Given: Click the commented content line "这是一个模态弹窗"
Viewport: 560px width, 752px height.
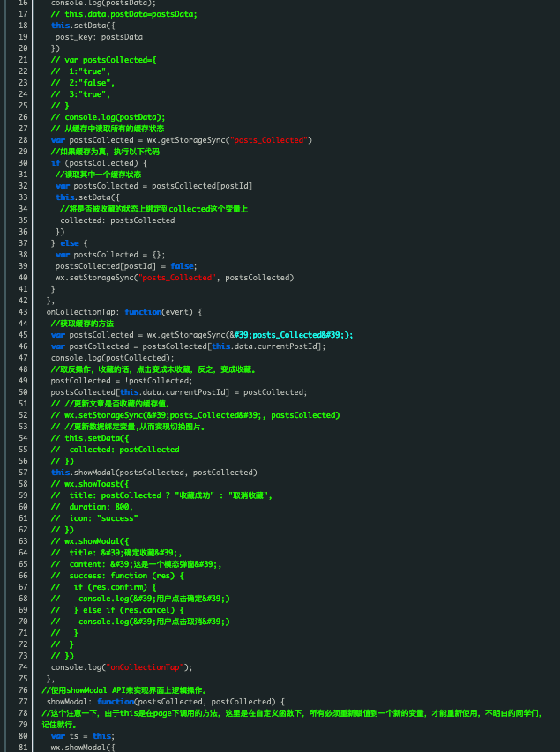Looking at the screenshot, I should click(x=137, y=564).
